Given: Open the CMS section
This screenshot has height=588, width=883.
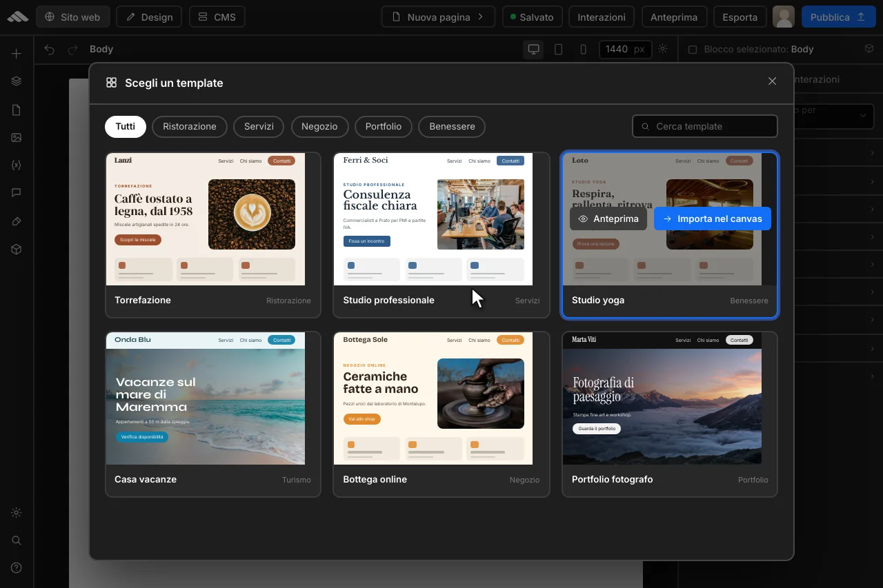Looking at the screenshot, I should [217, 17].
